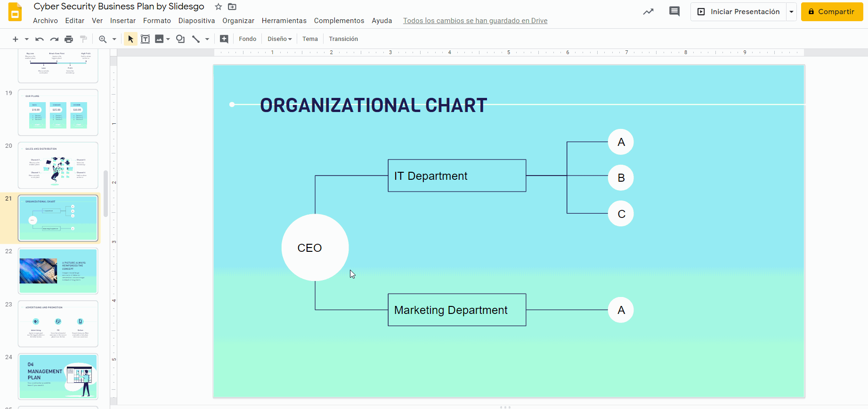Expand the presentation options arrow
Screen dimensions: 868x409
click(791, 12)
